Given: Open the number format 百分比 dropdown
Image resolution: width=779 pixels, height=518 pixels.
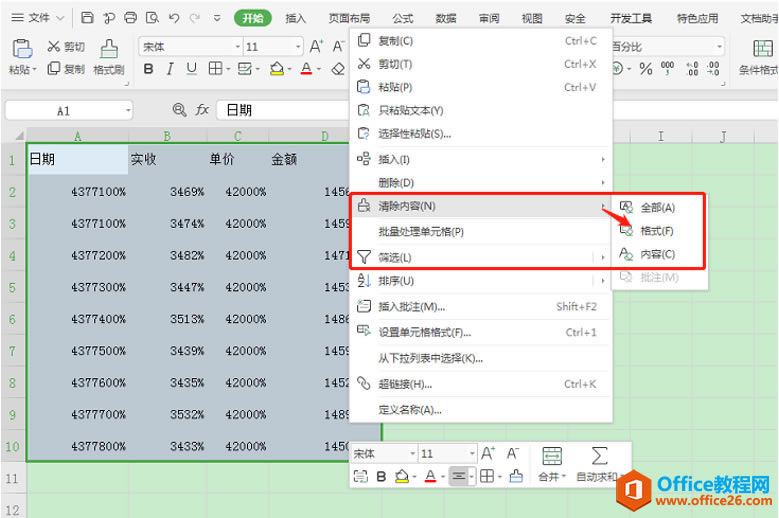Looking at the screenshot, I should click(x=719, y=47).
